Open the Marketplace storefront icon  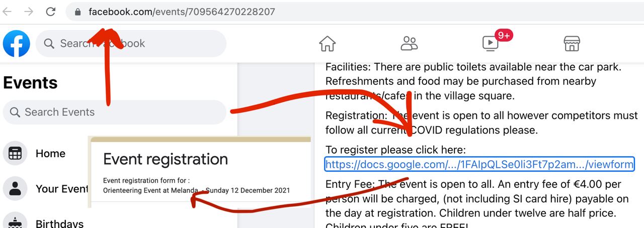coord(572,44)
